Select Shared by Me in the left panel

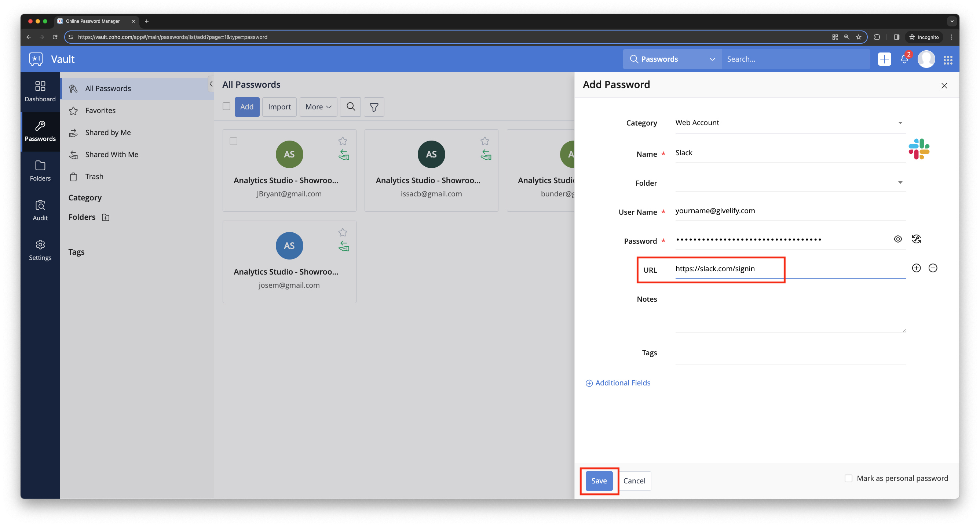point(137,133)
